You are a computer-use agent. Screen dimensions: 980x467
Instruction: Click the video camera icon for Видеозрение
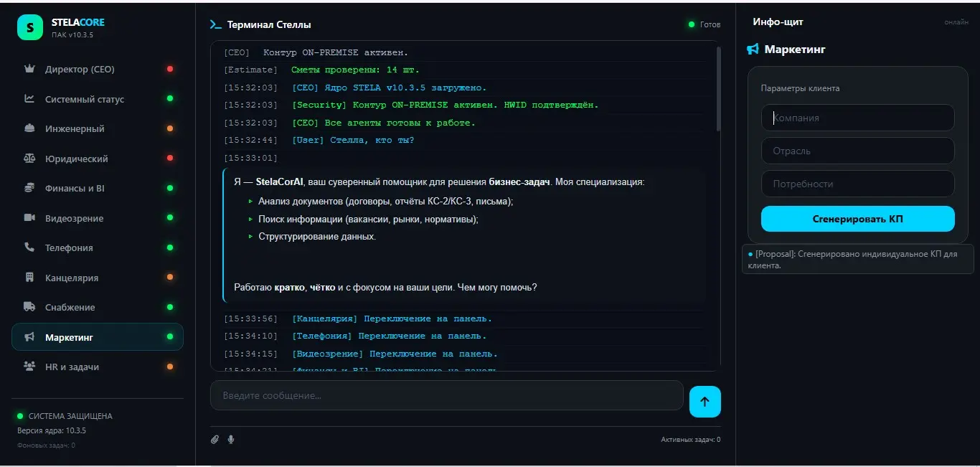(29, 218)
